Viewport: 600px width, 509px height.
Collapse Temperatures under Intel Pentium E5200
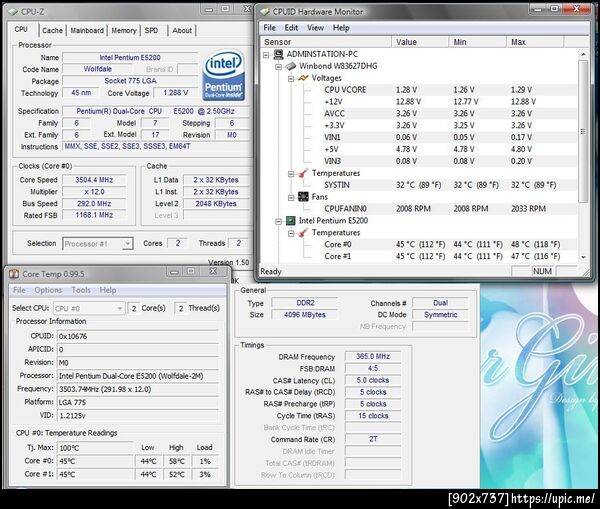click(x=291, y=233)
